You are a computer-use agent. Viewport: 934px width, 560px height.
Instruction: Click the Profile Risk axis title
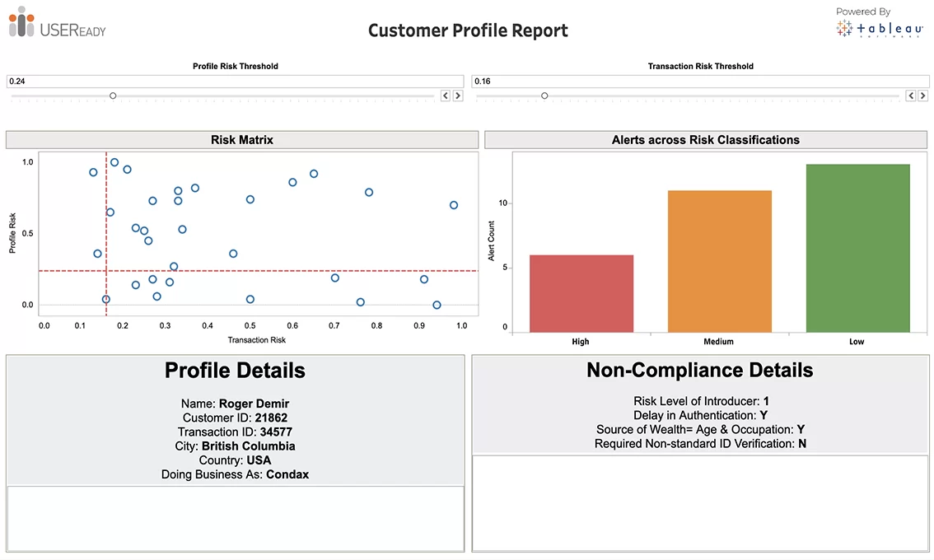click(x=12, y=234)
